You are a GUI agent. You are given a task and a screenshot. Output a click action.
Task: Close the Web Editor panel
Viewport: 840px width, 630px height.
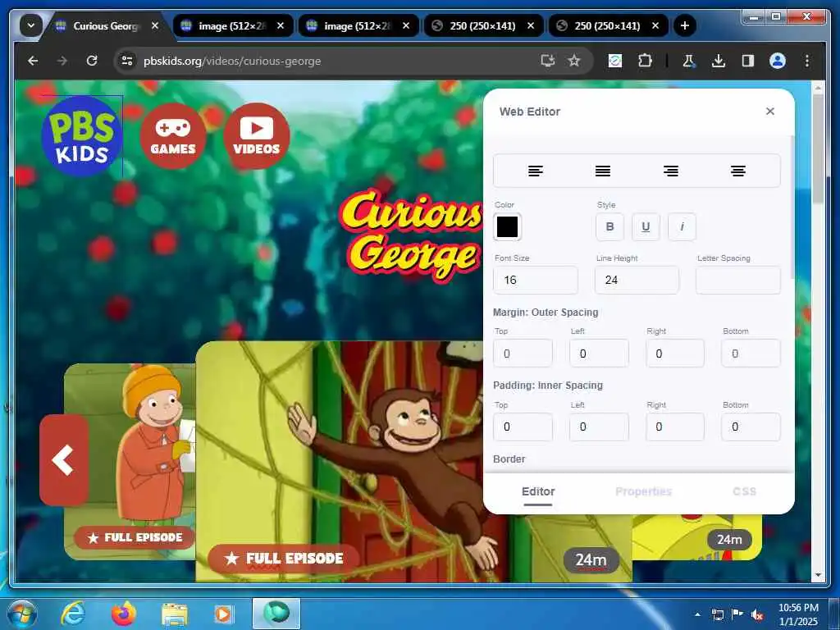tap(770, 111)
